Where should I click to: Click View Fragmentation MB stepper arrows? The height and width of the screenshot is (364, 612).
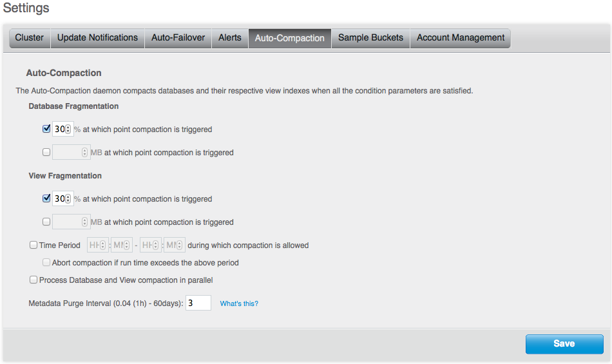pyautogui.click(x=85, y=222)
